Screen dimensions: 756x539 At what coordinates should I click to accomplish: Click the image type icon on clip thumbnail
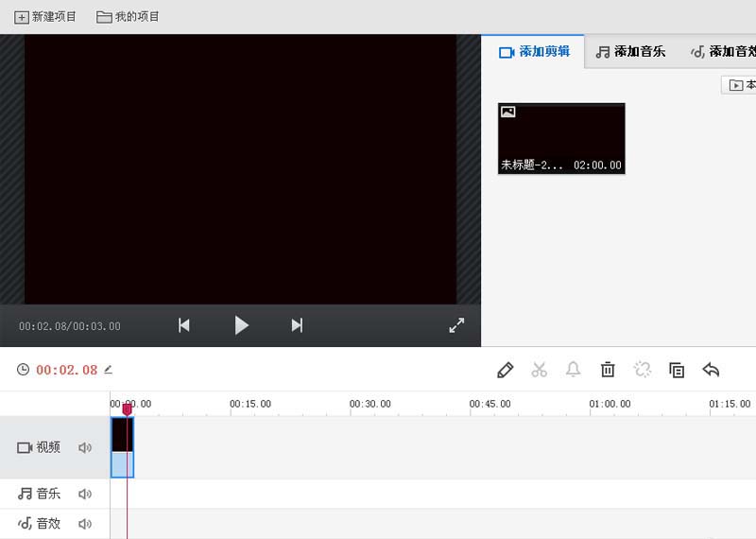(x=508, y=112)
